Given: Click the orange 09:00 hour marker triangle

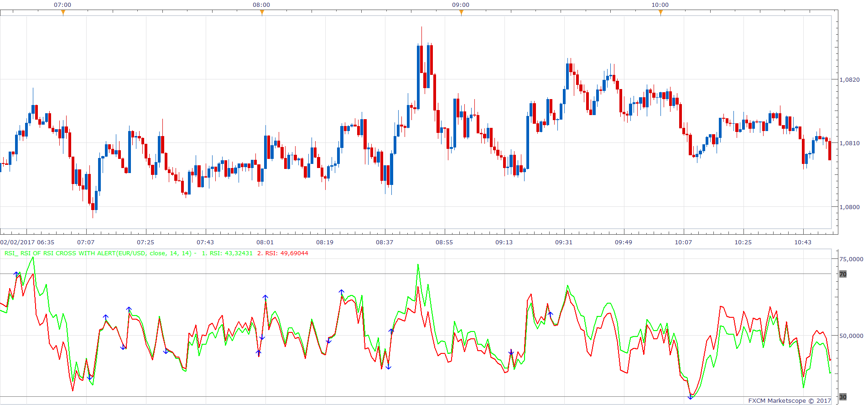Looking at the screenshot, I should tap(461, 12).
